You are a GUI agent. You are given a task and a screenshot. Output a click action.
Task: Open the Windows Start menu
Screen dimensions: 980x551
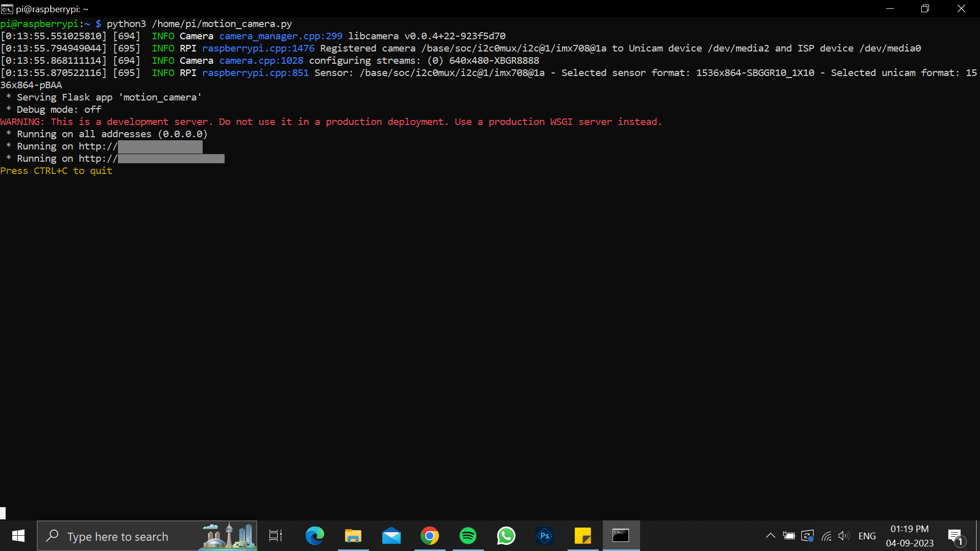18,536
